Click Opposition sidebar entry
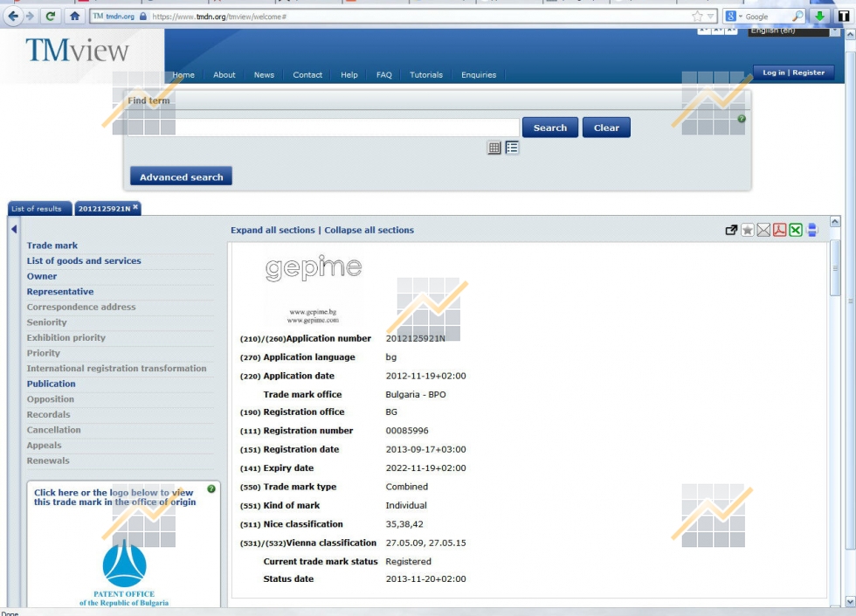 [51, 399]
